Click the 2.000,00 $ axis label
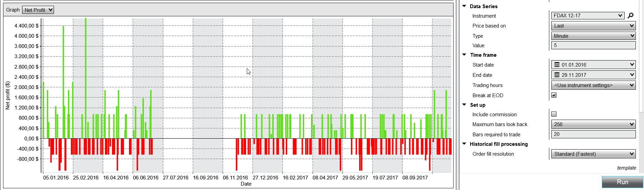The image size is (644, 190). coord(26,87)
